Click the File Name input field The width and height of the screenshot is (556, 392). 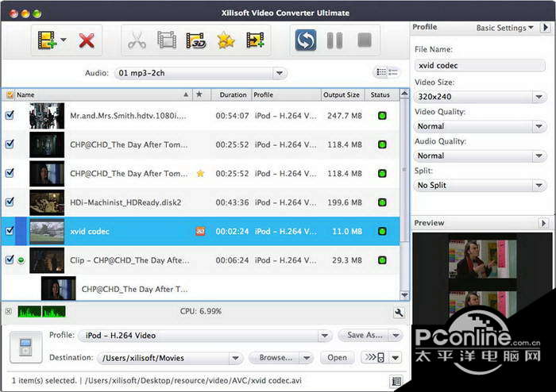tap(480, 66)
